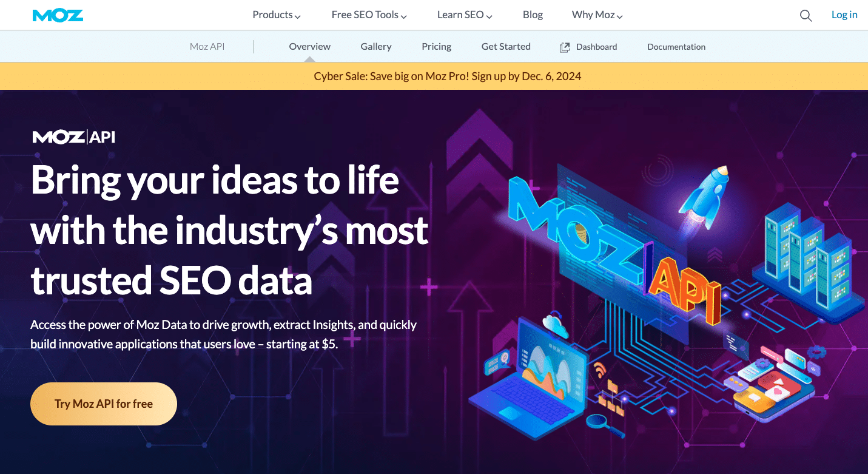
Task: Click the Cyber Sale banner
Action: (434, 76)
